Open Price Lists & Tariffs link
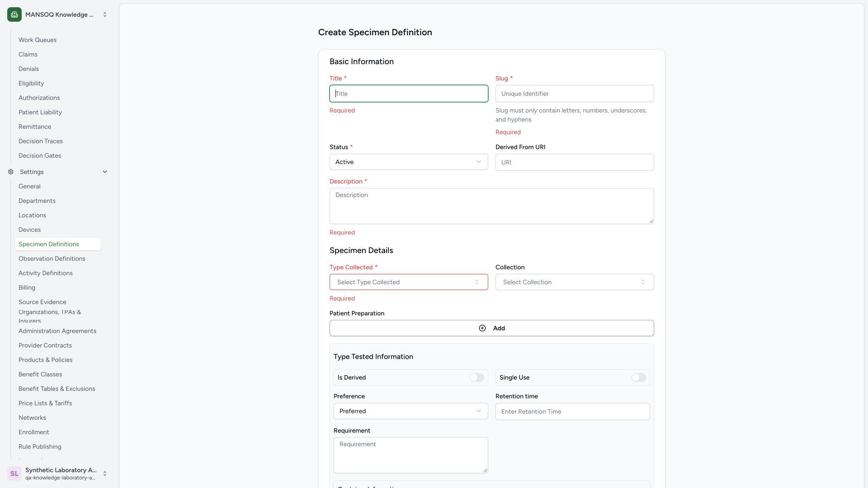Screen dimensions: 868x488 click(45, 403)
